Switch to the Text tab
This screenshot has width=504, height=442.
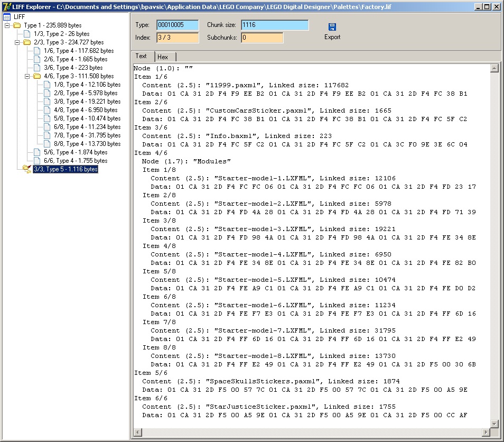pyautogui.click(x=141, y=56)
